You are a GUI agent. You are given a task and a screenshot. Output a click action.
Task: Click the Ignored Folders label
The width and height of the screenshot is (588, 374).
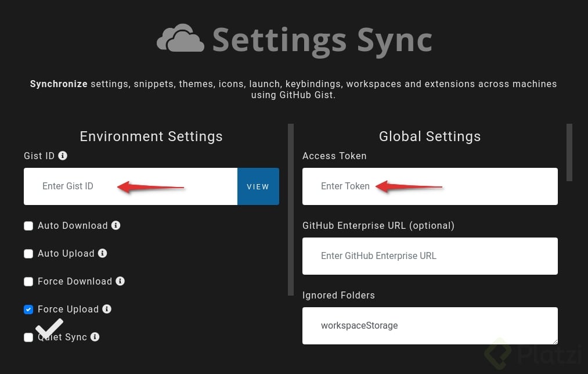(338, 295)
